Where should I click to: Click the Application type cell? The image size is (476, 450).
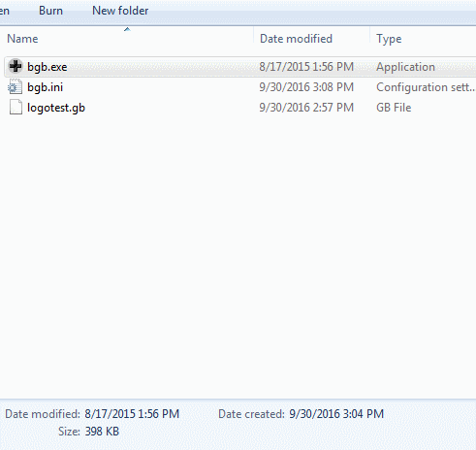click(405, 67)
